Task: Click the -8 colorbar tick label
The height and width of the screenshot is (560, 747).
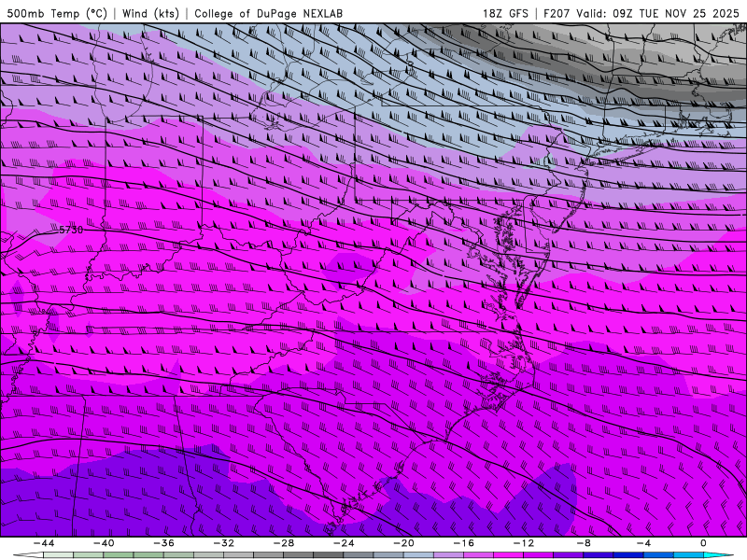Action: (x=583, y=543)
